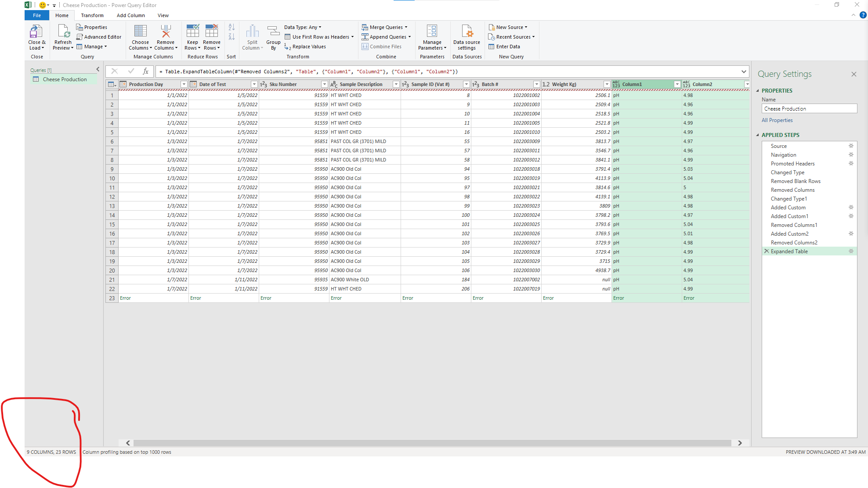This screenshot has height=488, width=868.
Task: Switch to the Transform ribbon tab
Action: [x=92, y=15]
